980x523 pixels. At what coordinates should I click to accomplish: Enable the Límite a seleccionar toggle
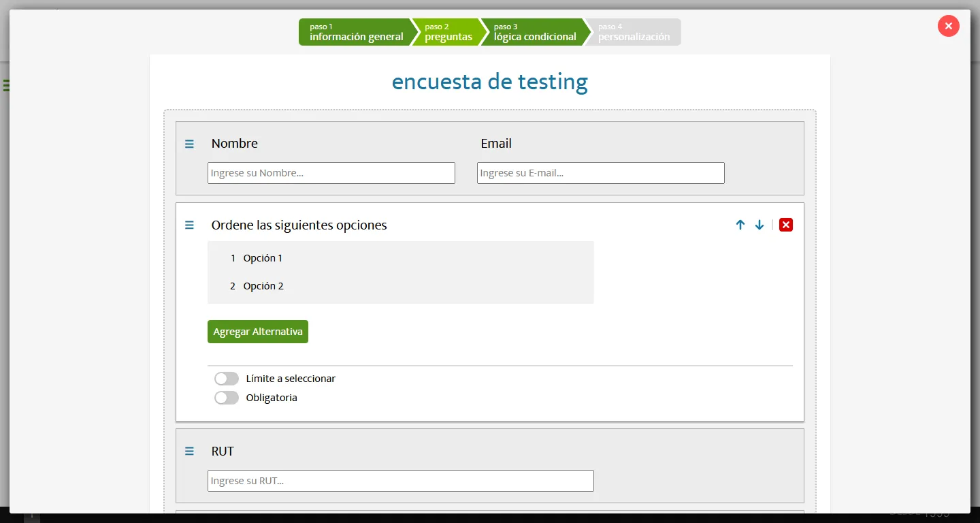click(227, 378)
